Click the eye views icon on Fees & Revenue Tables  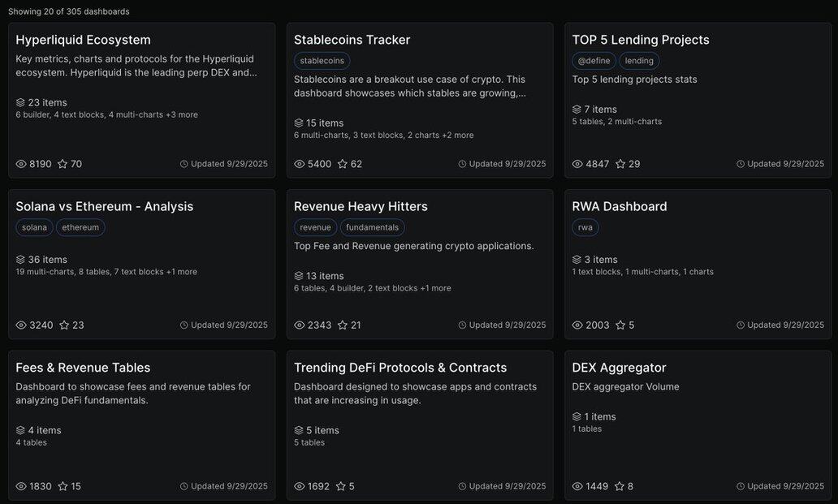pyautogui.click(x=21, y=487)
